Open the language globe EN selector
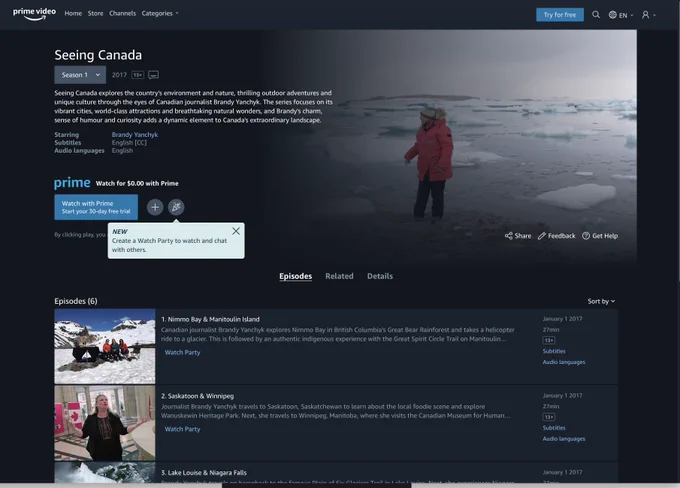The height and width of the screenshot is (488, 680). [x=621, y=15]
